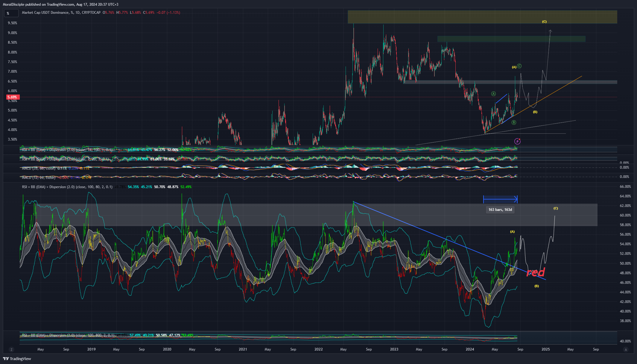637x364 pixels.
Task: Click the 9.50% price axis label
Action: (x=12, y=23)
